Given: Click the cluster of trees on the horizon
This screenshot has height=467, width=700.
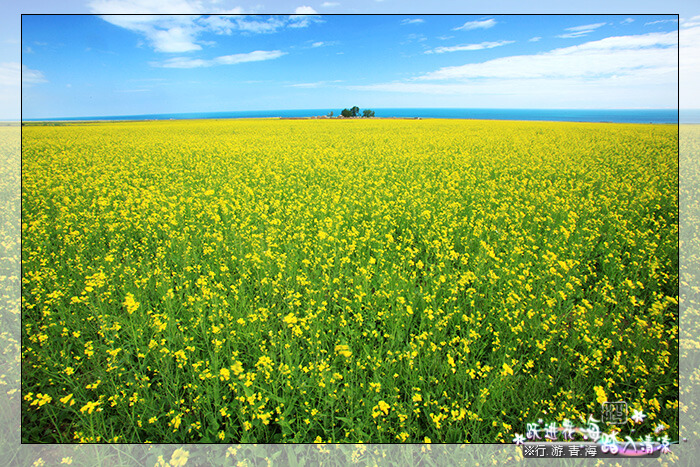Looking at the screenshot, I should coord(357,112).
